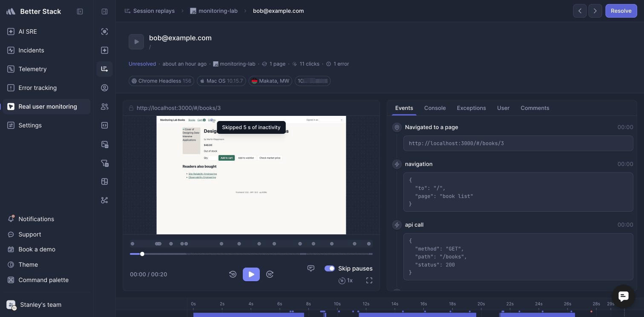644x317 pixels.
Task: Go to previous session replay
Action: click(580, 11)
